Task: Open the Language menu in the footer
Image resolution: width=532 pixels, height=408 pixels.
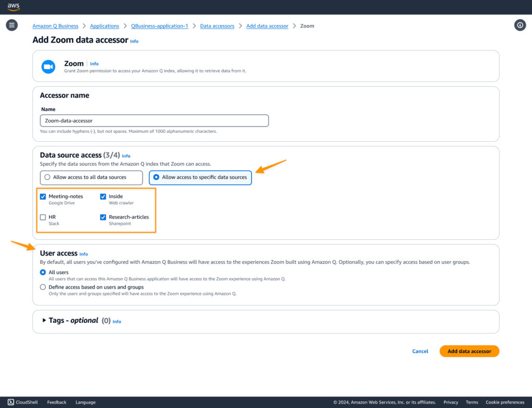Action: pos(85,402)
